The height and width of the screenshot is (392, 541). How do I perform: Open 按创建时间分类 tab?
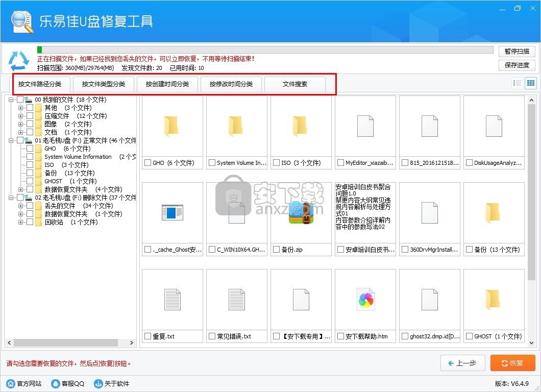coord(167,84)
